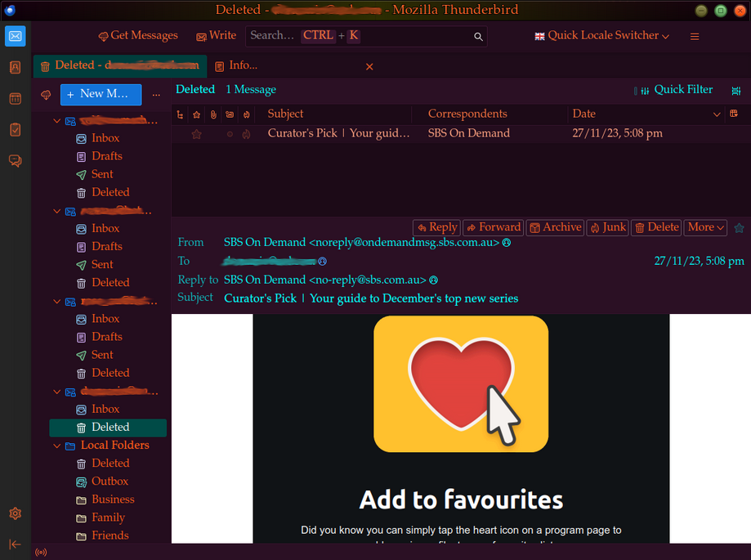Collapse the spaces toolbar arrow
This screenshot has height=560, width=751.
point(15,544)
